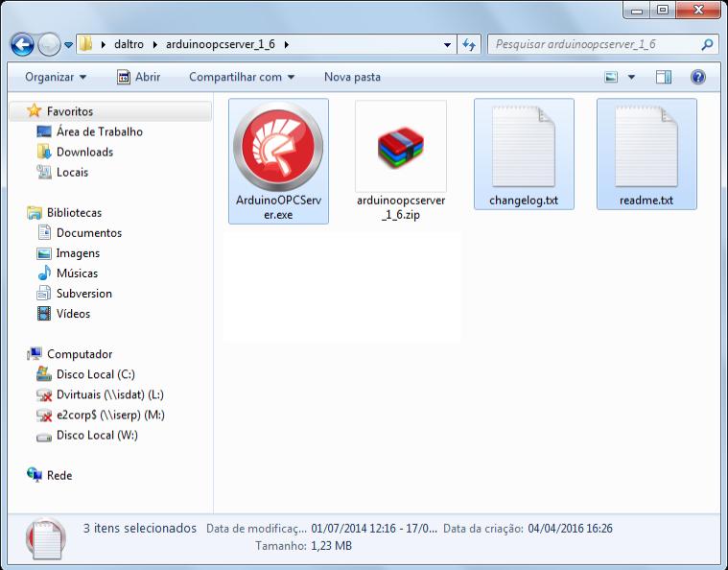Image resolution: width=728 pixels, height=570 pixels.
Task: Select the ArduinoOPCServer.exe file icon
Action: (278, 149)
